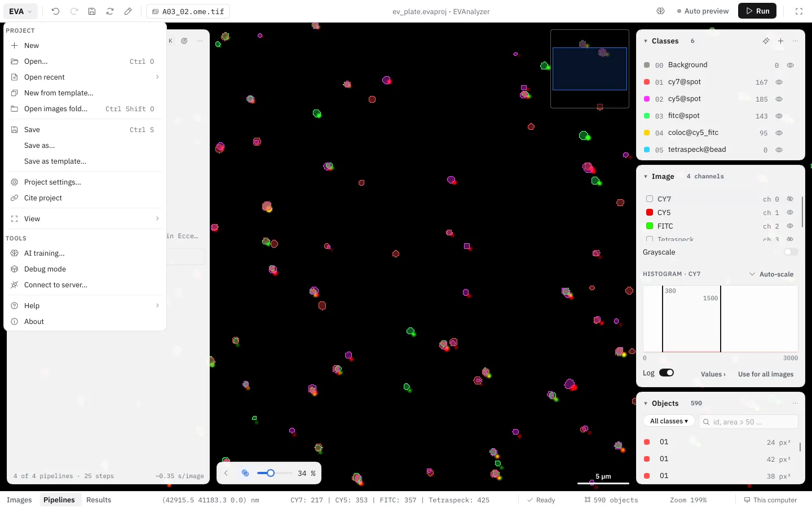Collapse the Classes panel triangle
This screenshot has height=508, width=812.
coord(646,41)
